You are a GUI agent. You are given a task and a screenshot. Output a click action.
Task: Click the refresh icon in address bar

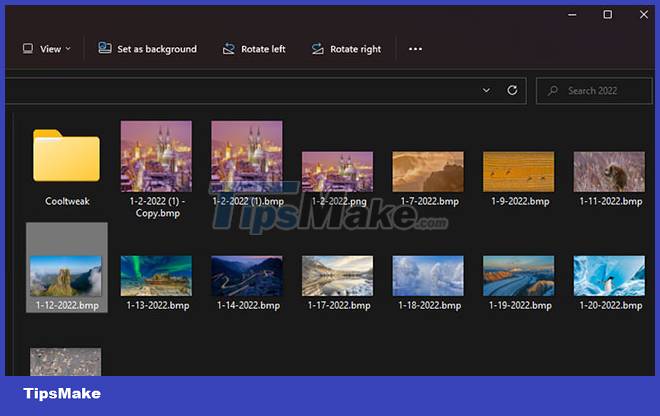click(512, 90)
